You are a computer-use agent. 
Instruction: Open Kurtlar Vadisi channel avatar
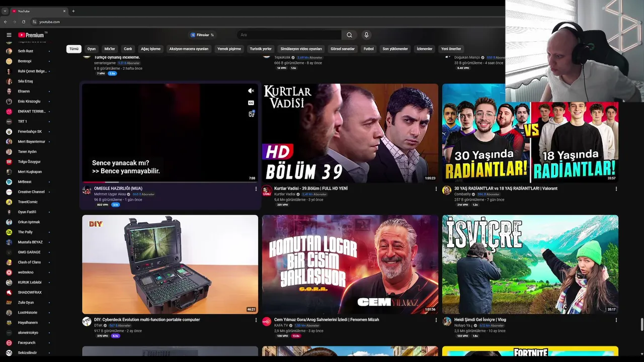(x=267, y=191)
